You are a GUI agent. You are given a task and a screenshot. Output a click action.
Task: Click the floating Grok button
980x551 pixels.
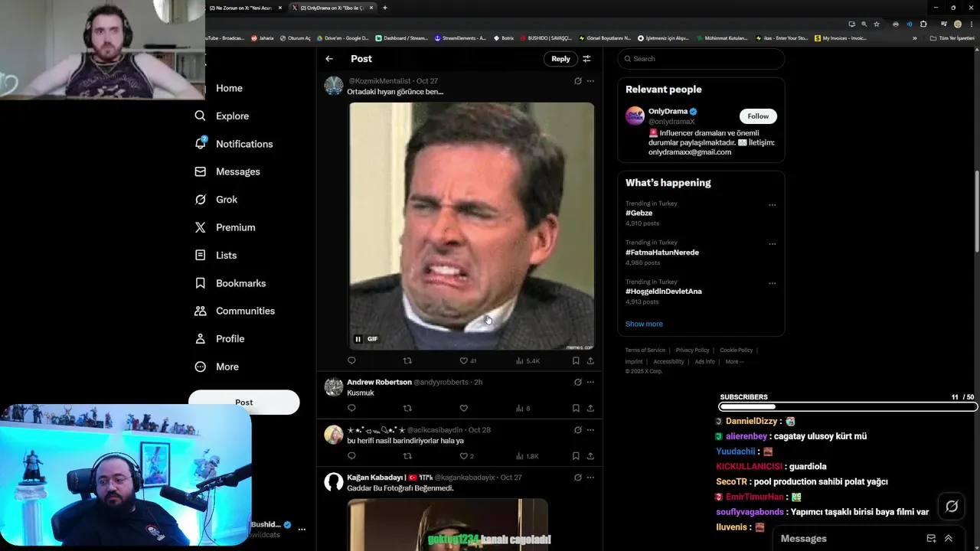click(952, 507)
